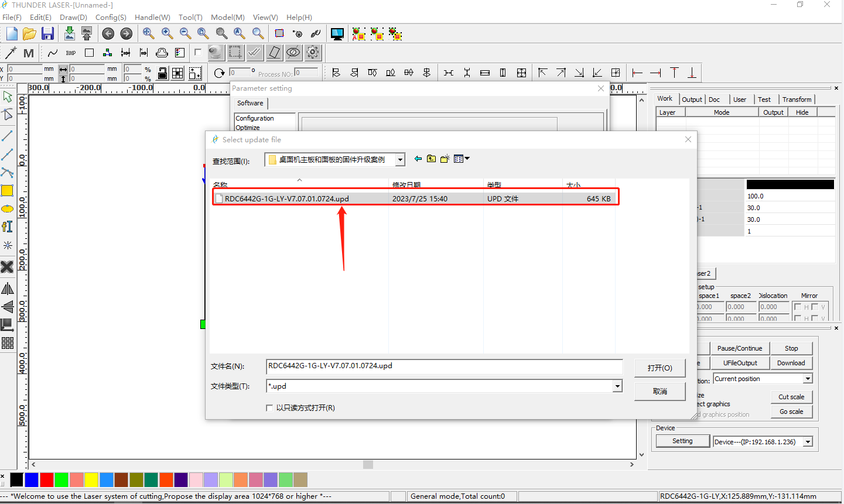Click the open folder toolbar icon

[29, 34]
